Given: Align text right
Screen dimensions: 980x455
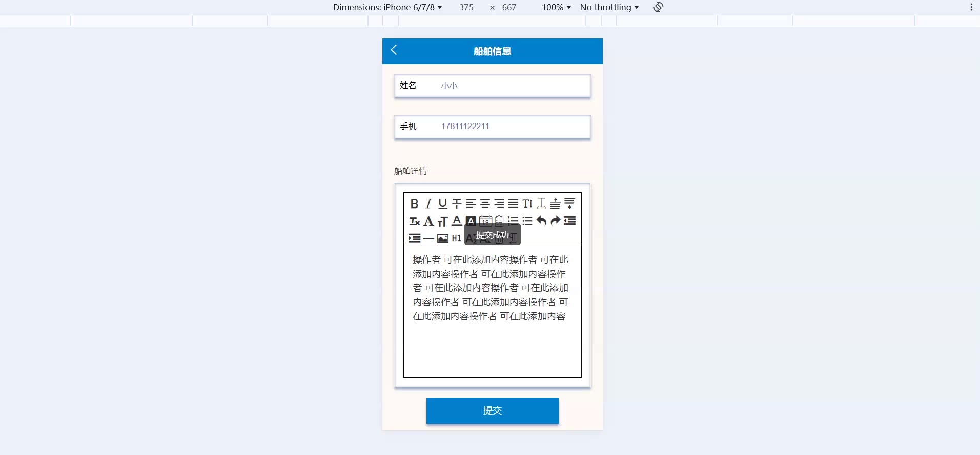Looking at the screenshot, I should [499, 203].
